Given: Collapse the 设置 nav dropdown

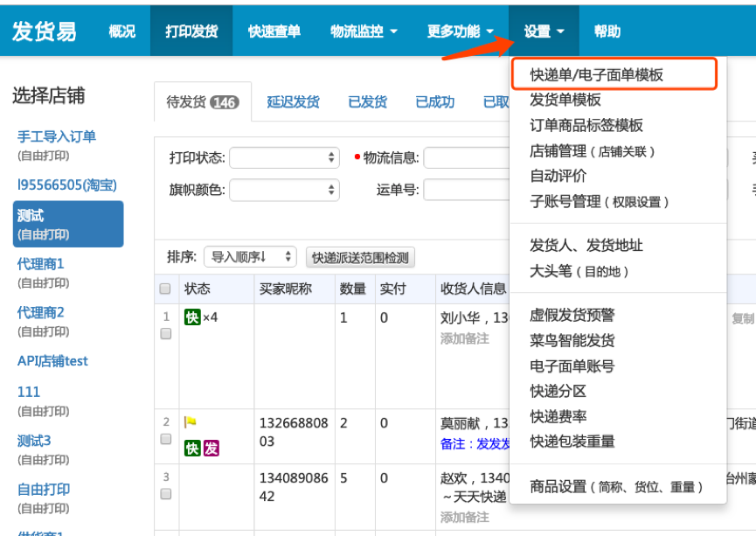Looking at the screenshot, I should tap(544, 31).
